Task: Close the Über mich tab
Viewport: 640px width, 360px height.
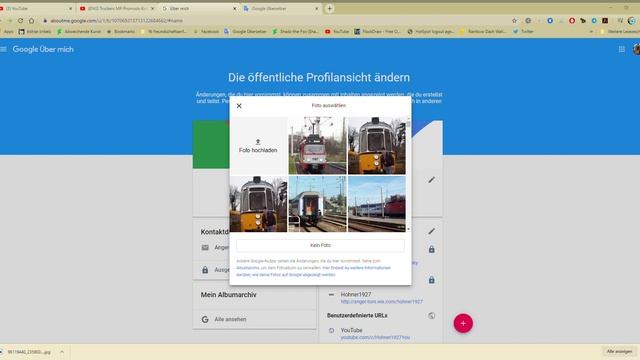Action: [x=234, y=8]
